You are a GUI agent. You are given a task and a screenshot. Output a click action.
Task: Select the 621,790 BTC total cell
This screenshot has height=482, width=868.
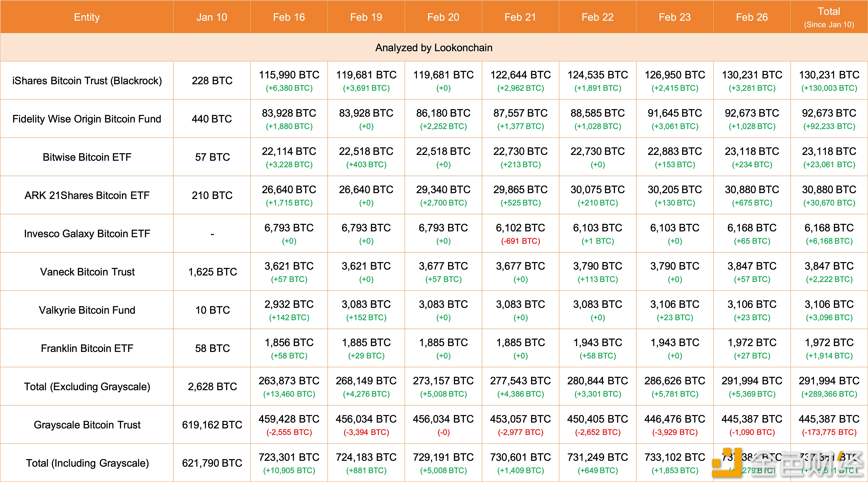pos(212,463)
